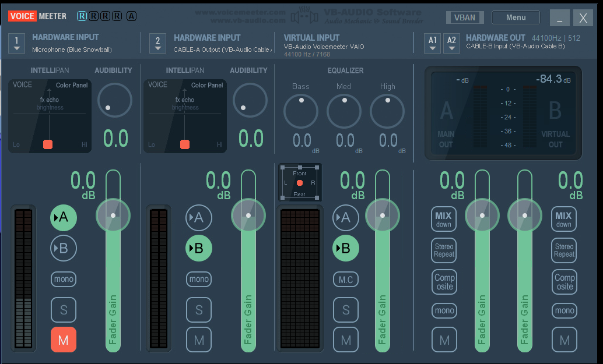Click Intellipan Voice panel of input 1
This screenshot has width=603, height=364.
point(50,116)
